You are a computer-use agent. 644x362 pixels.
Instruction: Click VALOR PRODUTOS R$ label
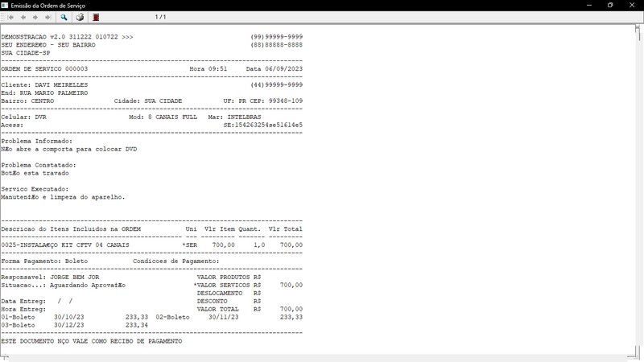tap(229, 277)
